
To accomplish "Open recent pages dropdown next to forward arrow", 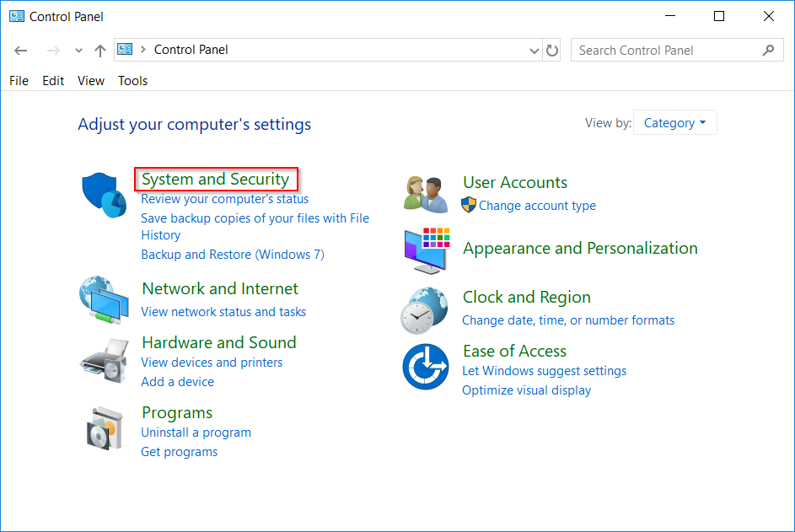I will [78, 50].
